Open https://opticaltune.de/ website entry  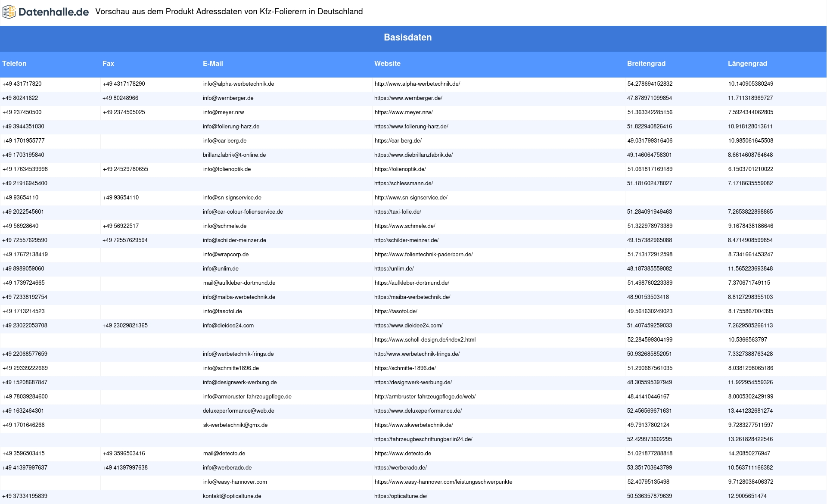pos(401,496)
